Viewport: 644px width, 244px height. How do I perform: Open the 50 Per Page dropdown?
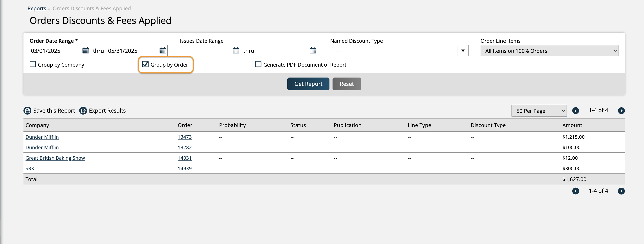[539, 111]
